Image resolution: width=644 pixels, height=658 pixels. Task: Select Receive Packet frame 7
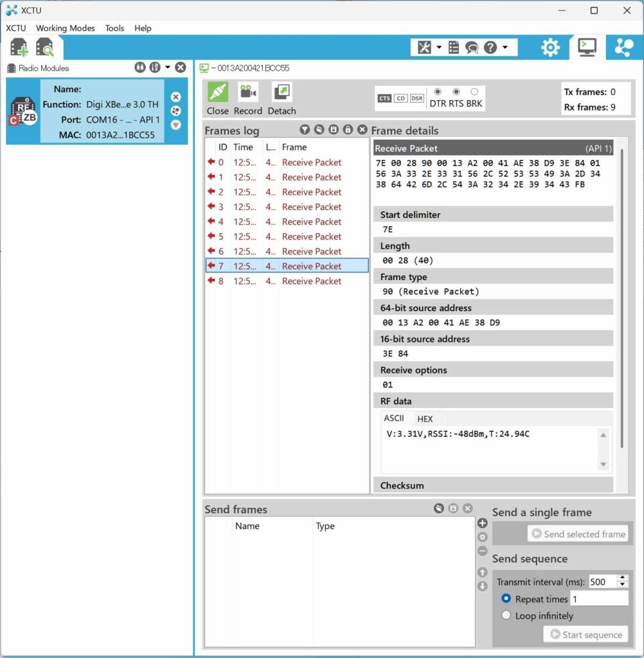[x=287, y=265]
